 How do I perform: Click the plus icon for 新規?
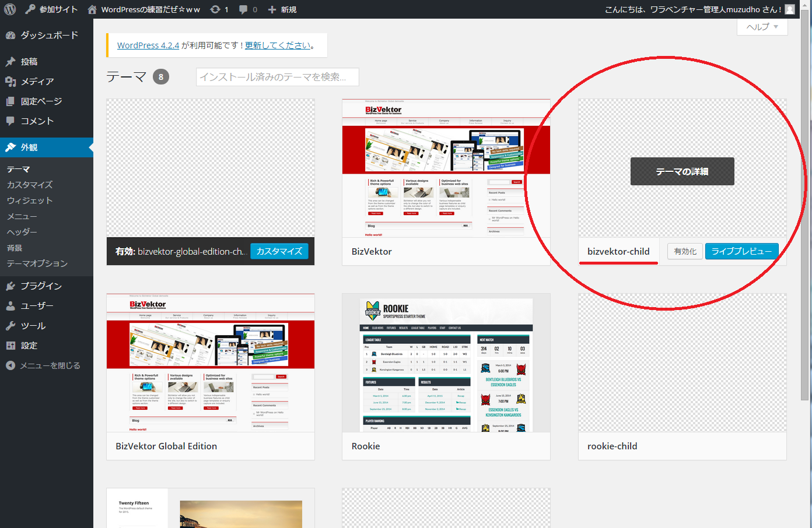[x=272, y=9]
